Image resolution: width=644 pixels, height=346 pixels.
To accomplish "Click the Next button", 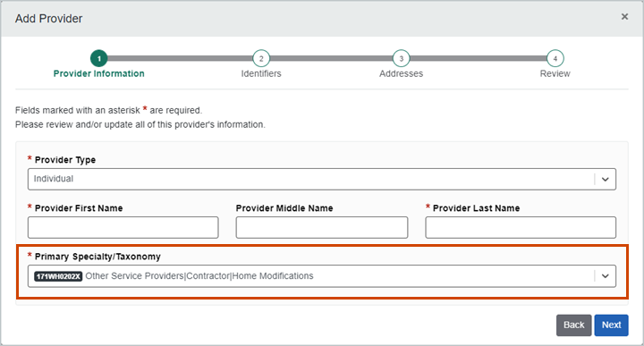I will [x=611, y=325].
